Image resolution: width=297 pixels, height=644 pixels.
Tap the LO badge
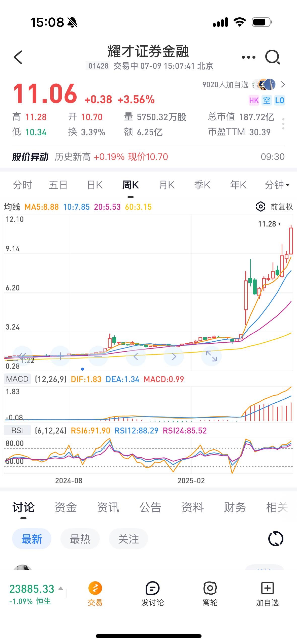coord(279,100)
